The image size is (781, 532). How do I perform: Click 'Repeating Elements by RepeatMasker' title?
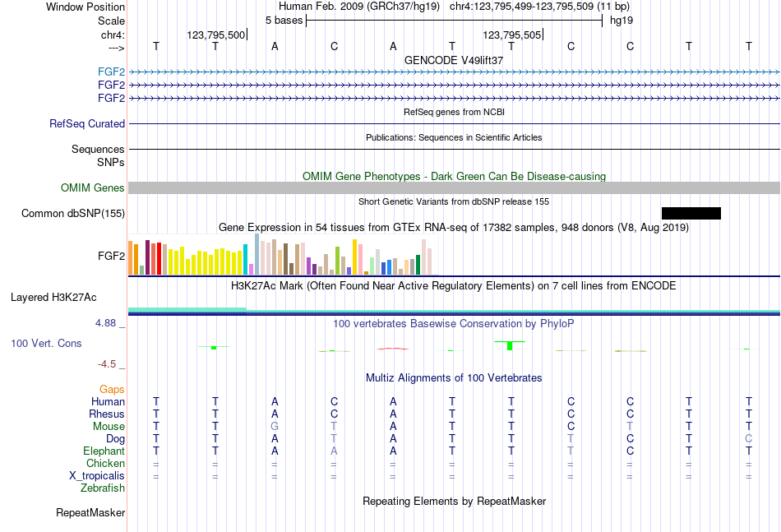(455, 501)
